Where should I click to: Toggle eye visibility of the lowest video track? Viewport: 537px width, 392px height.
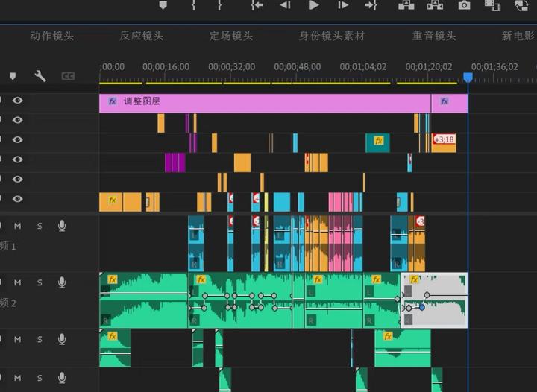coord(17,199)
